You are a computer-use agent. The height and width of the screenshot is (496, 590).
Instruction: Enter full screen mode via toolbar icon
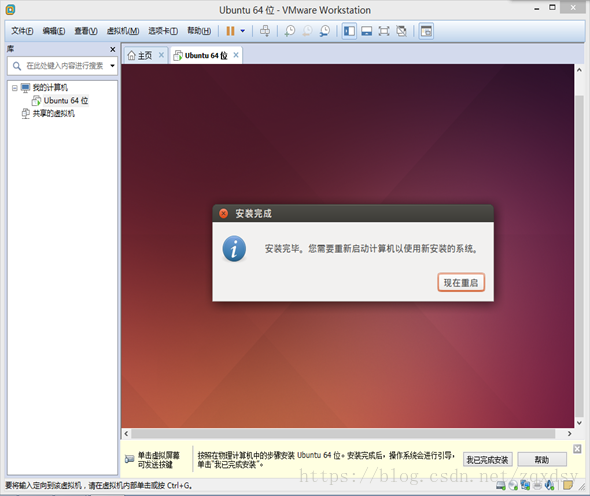point(384,31)
